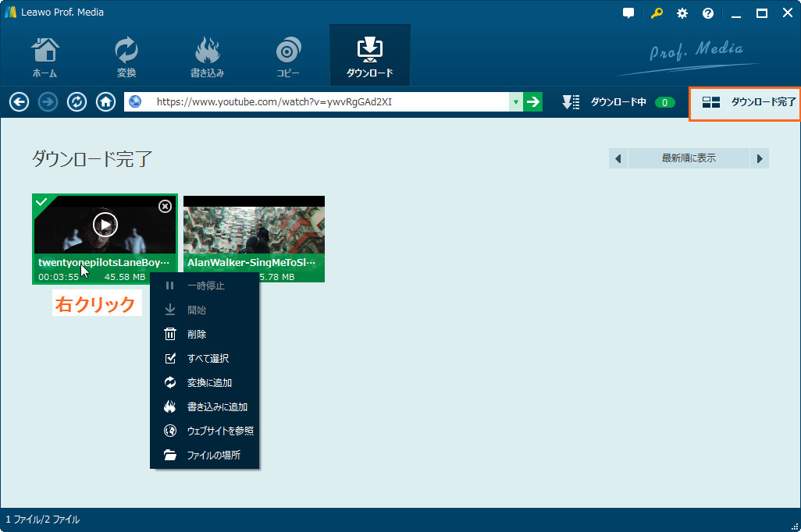Choose ファイルの場所 in the context menu
The height and width of the screenshot is (532, 801).
(205, 455)
